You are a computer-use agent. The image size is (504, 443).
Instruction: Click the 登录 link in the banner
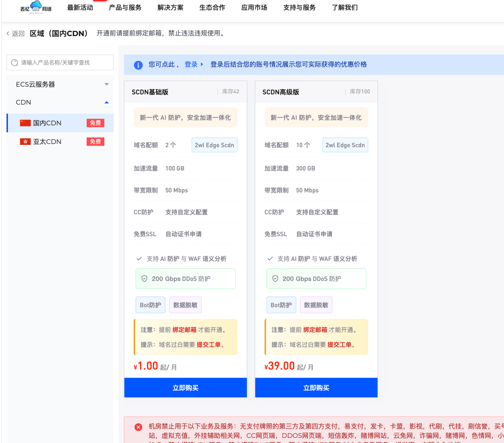pyautogui.click(x=191, y=65)
